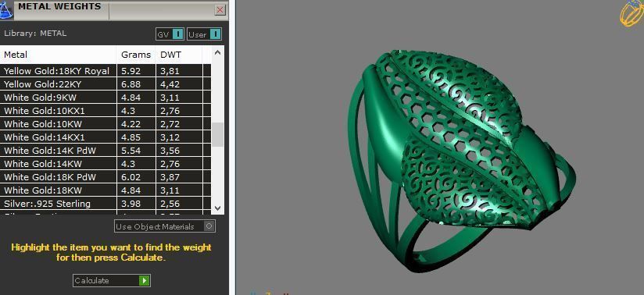Click the 3,87 DWT value
Screen dimensions: 644x295
tap(170, 177)
